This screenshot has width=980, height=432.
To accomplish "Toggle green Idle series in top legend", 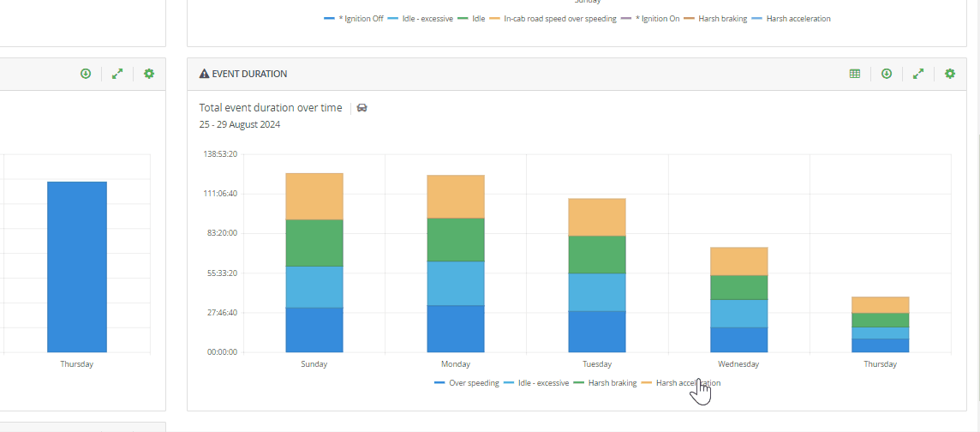I will pos(471,19).
